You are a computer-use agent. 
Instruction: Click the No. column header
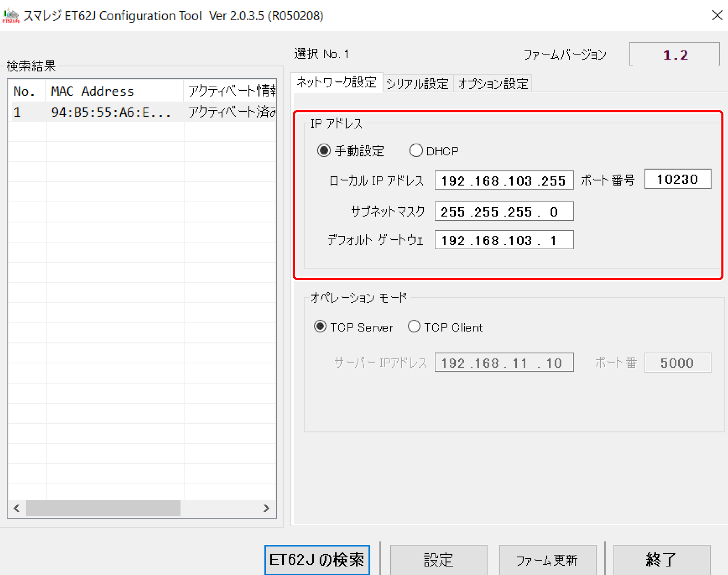coord(27,91)
